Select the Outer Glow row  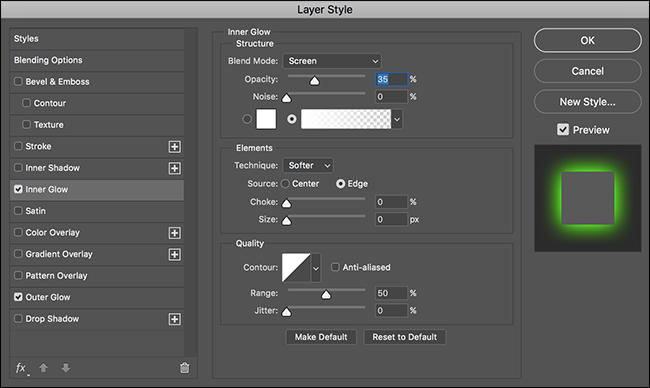pyautogui.click(x=97, y=297)
